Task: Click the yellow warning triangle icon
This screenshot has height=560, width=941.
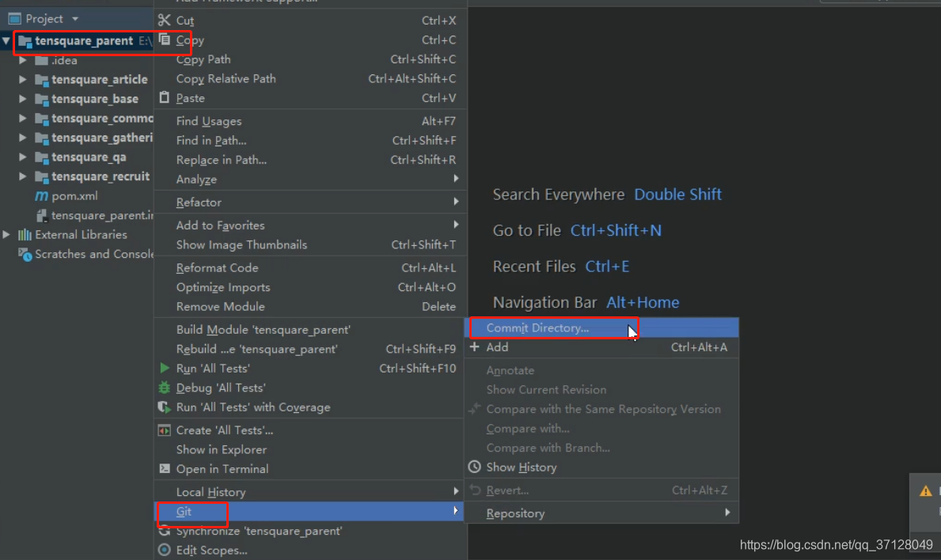Action: pos(926,491)
